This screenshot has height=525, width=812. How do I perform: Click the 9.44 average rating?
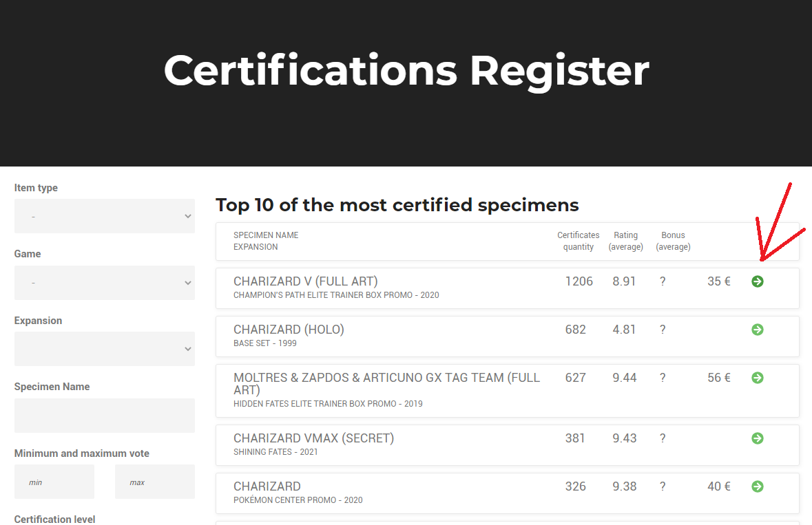coord(625,378)
